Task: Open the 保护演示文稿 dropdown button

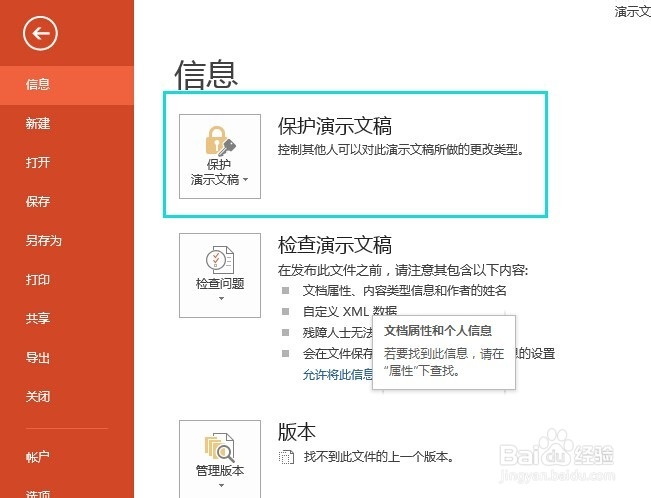Action: tap(220, 156)
